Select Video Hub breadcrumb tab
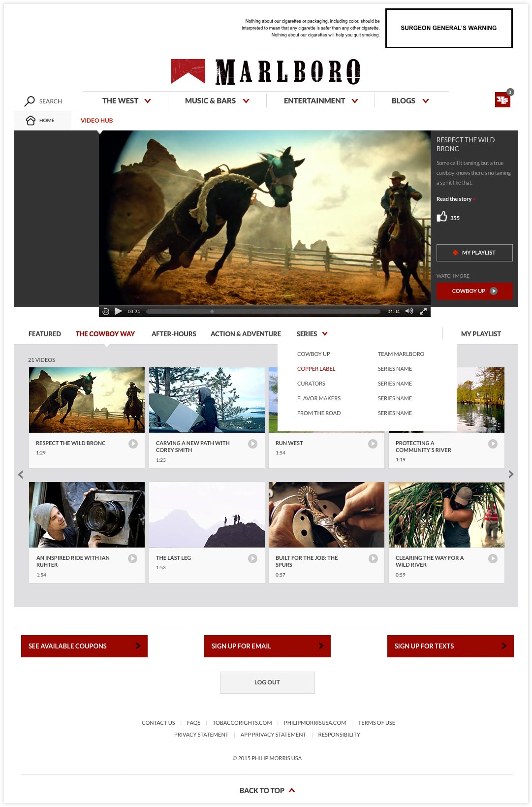532x807 pixels. click(x=97, y=120)
